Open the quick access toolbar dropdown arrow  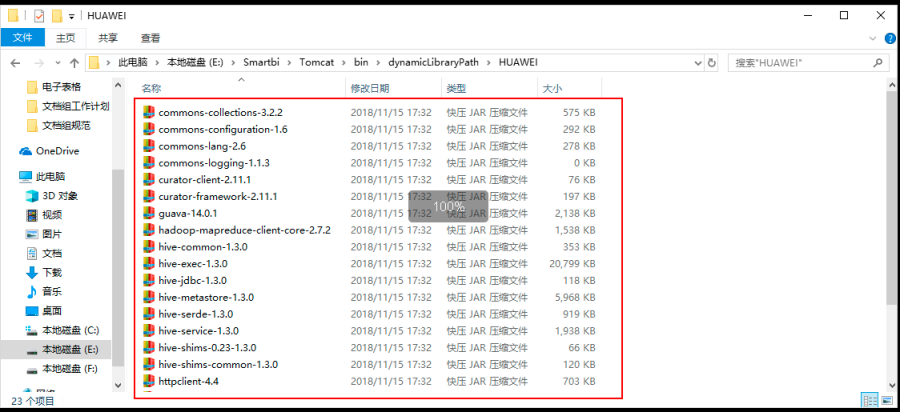pos(72,17)
